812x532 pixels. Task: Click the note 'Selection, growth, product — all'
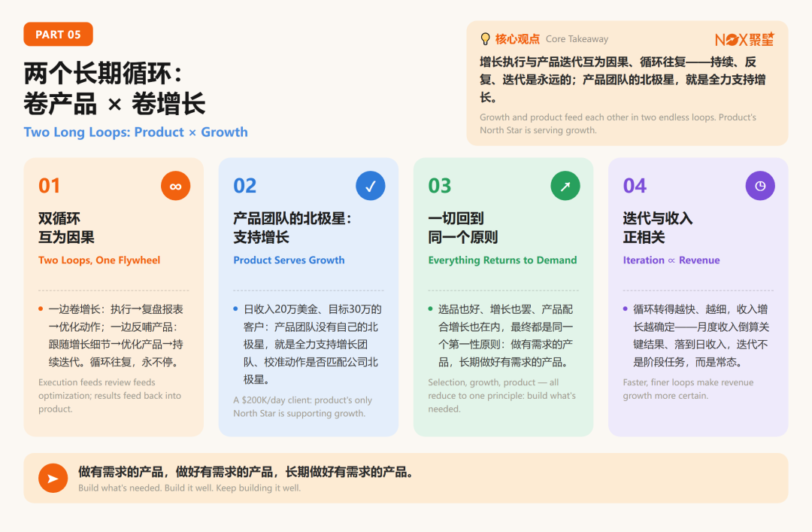coord(501,396)
